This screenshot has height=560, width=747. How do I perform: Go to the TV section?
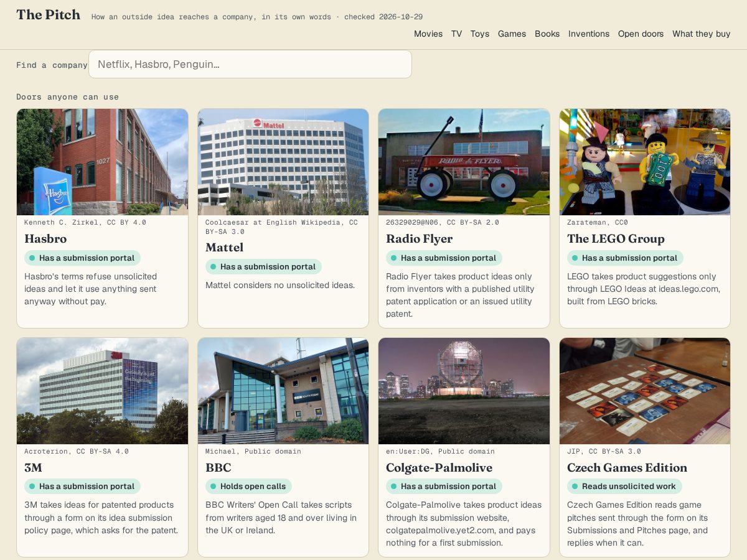click(456, 34)
